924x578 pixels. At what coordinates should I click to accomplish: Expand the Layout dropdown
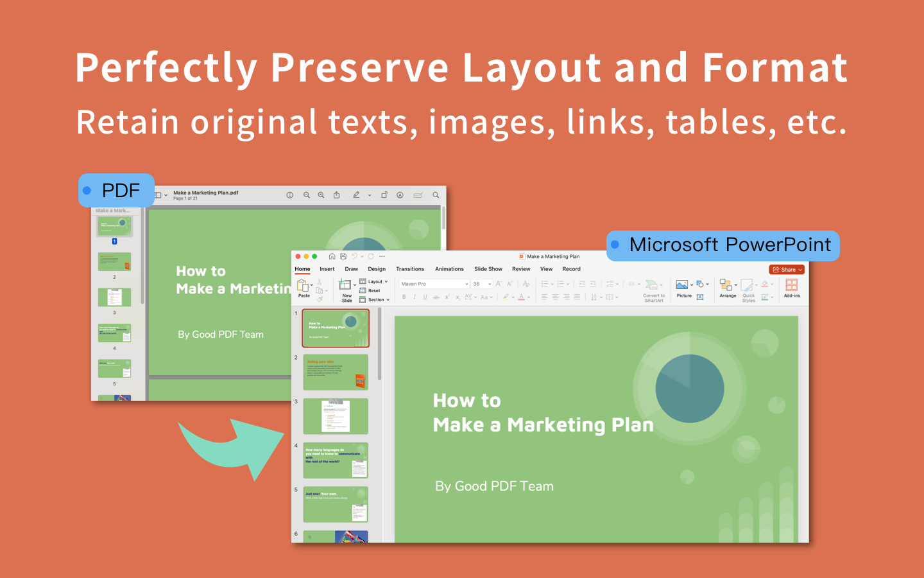click(386, 282)
